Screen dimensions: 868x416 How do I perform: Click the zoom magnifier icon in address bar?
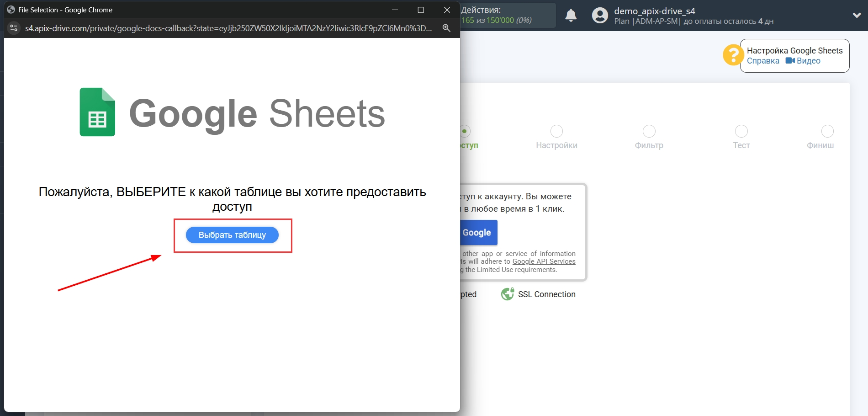coord(446,28)
